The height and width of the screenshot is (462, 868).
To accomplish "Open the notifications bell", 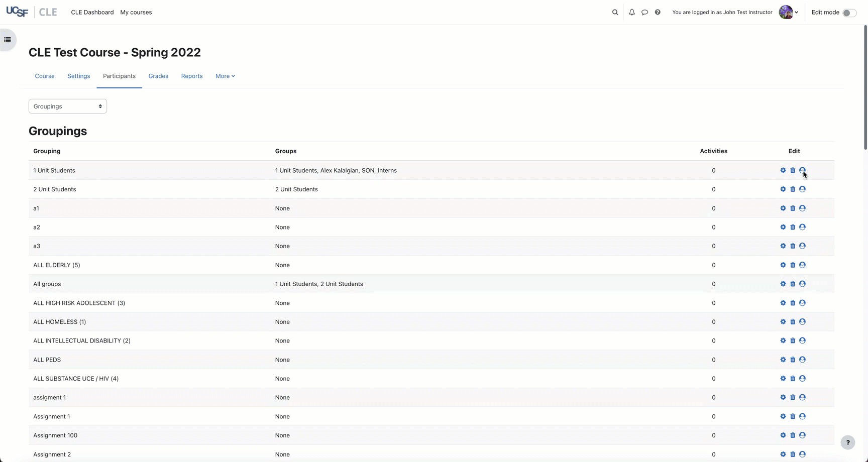I will [632, 12].
